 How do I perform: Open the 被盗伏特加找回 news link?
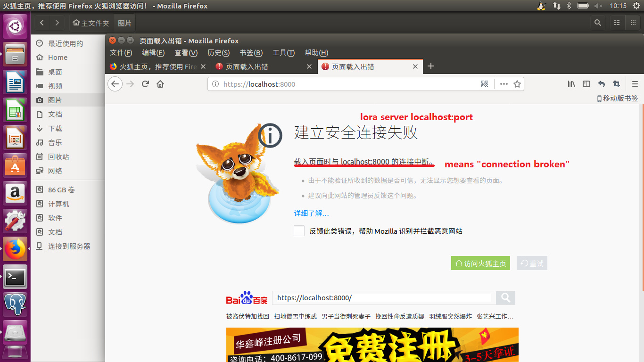(x=248, y=316)
